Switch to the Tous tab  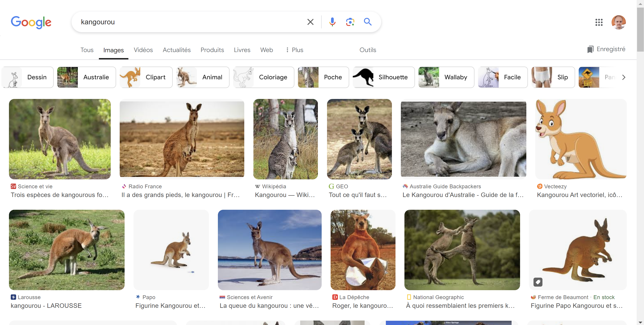87,50
